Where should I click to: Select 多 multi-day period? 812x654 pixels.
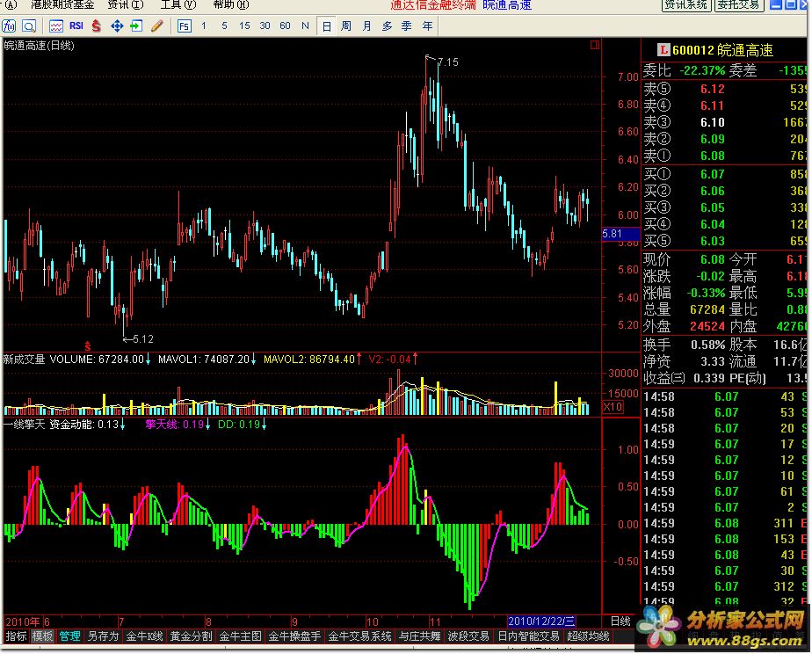(387, 25)
